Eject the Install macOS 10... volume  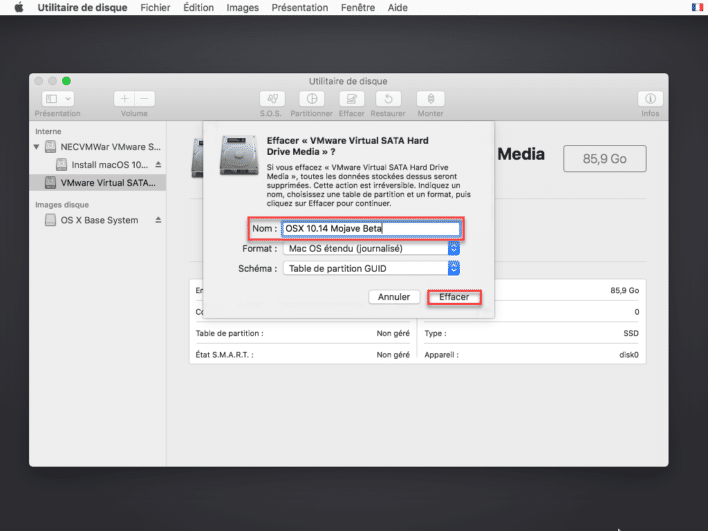[x=158, y=165]
